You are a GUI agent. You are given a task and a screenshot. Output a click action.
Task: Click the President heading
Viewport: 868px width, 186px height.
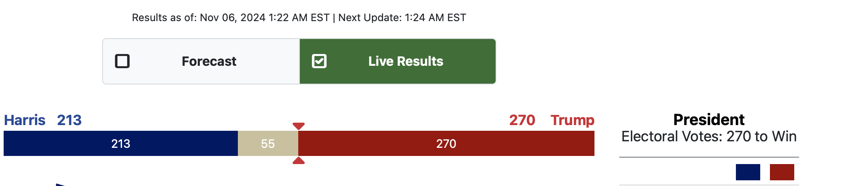coord(709,120)
